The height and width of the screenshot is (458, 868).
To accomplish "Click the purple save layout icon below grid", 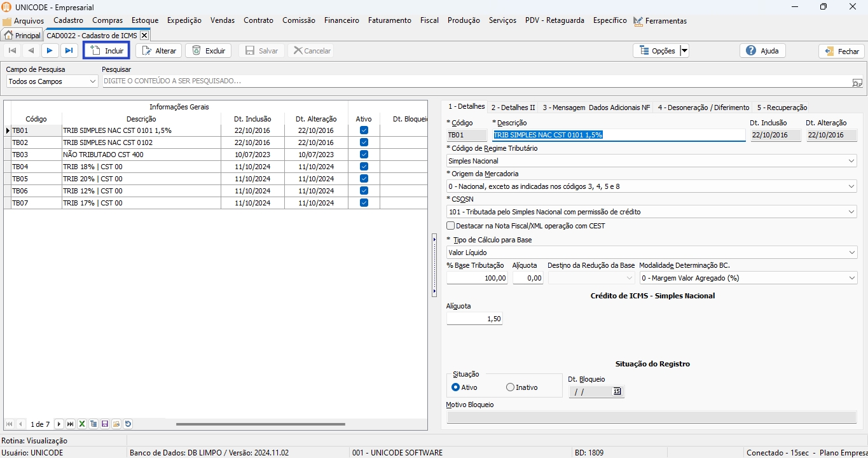I will pyautogui.click(x=105, y=424).
